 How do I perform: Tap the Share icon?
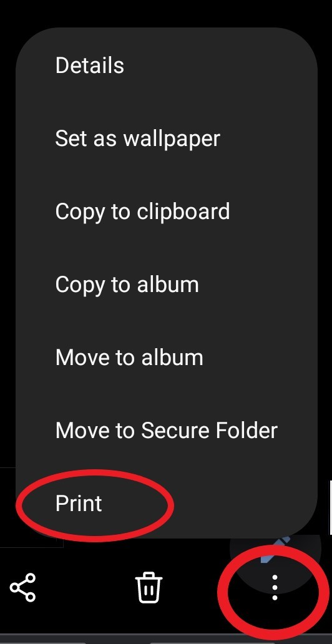23,588
